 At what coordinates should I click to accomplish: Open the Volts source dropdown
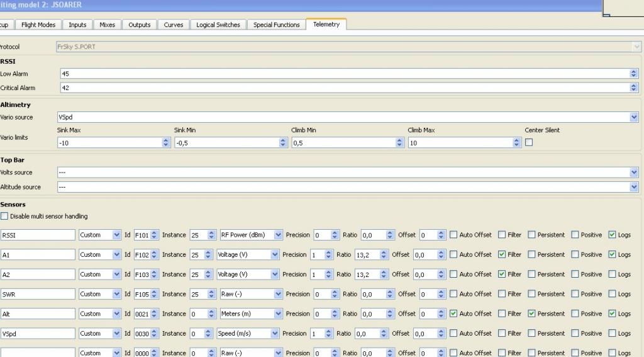coord(634,173)
